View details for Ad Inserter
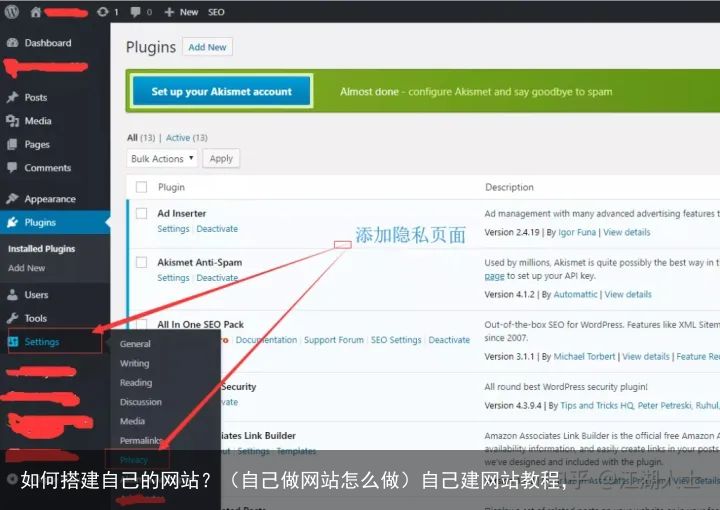The height and width of the screenshot is (510, 720). [x=627, y=232]
